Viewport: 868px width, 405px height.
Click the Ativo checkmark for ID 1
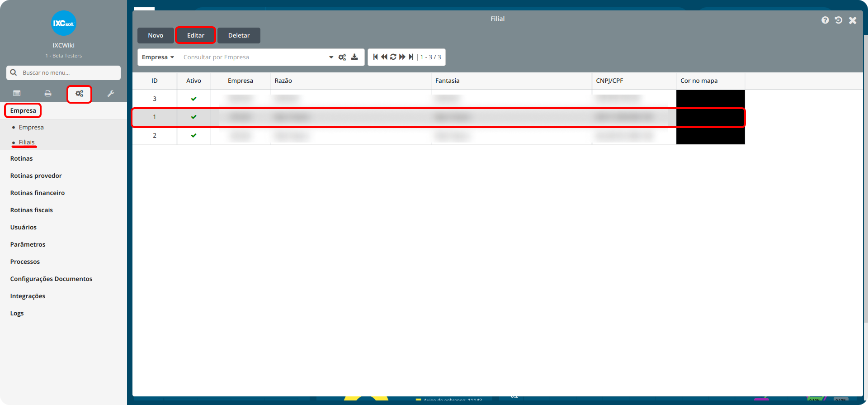point(193,117)
